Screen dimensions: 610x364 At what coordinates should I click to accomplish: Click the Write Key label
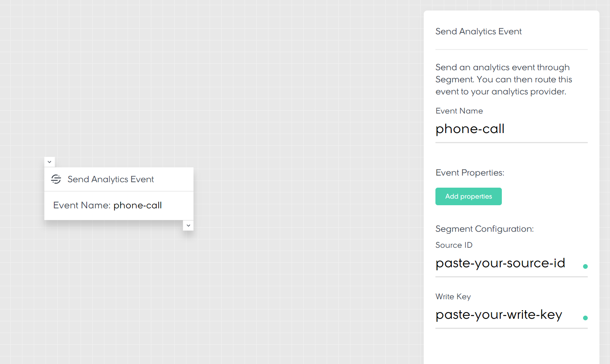pos(453,297)
